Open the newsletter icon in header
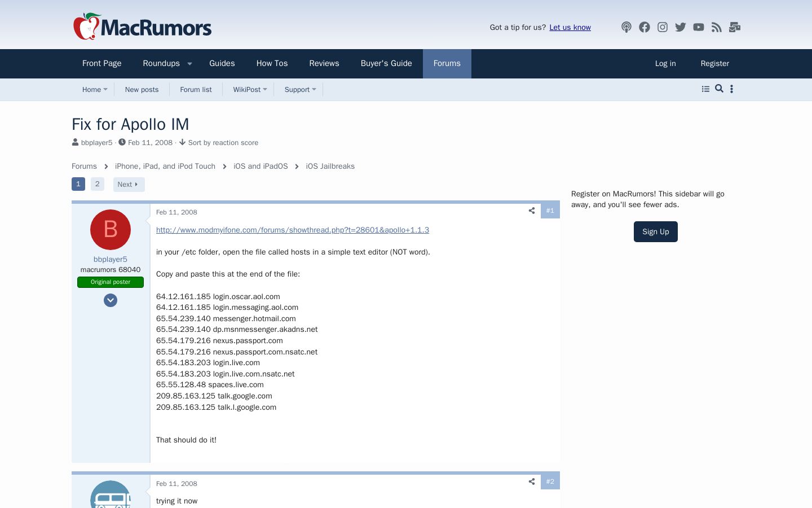The image size is (812, 508). pyautogui.click(x=735, y=27)
